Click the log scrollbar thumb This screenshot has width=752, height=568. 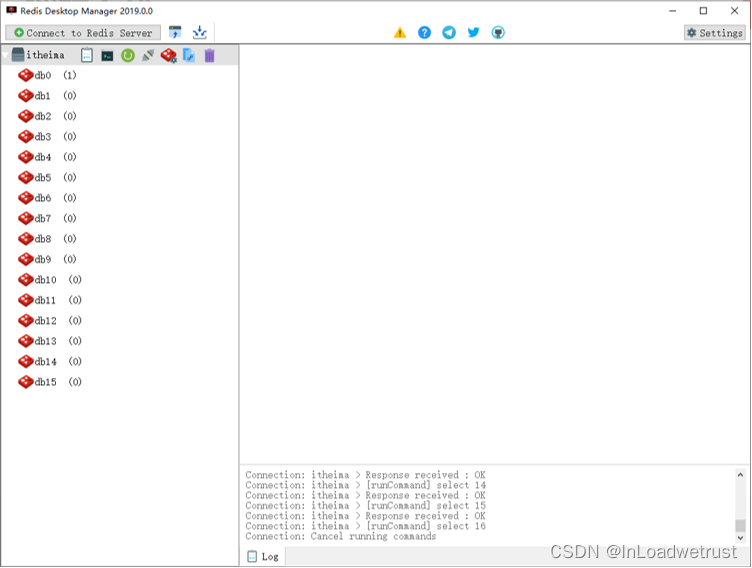point(740,525)
